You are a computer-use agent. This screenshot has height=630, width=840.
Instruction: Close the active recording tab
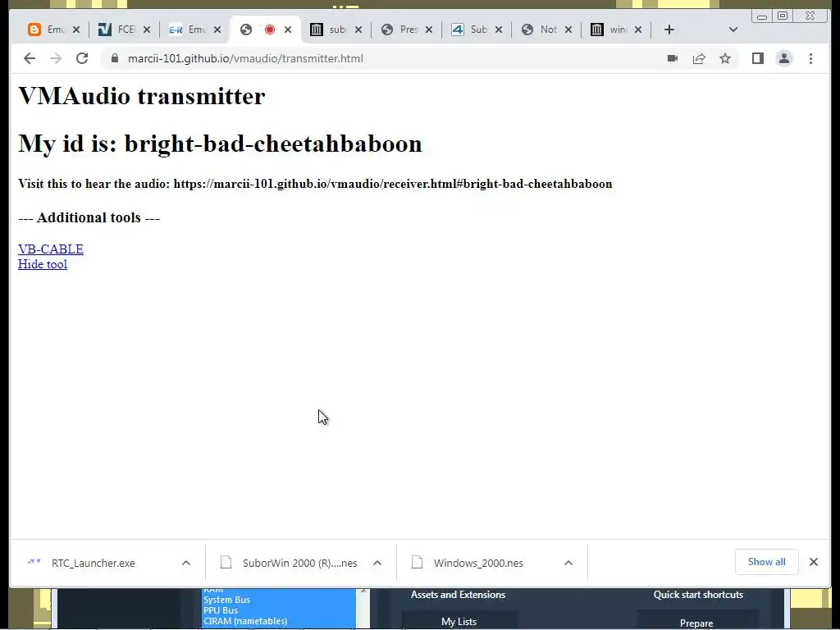pyautogui.click(x=288, y=30)
